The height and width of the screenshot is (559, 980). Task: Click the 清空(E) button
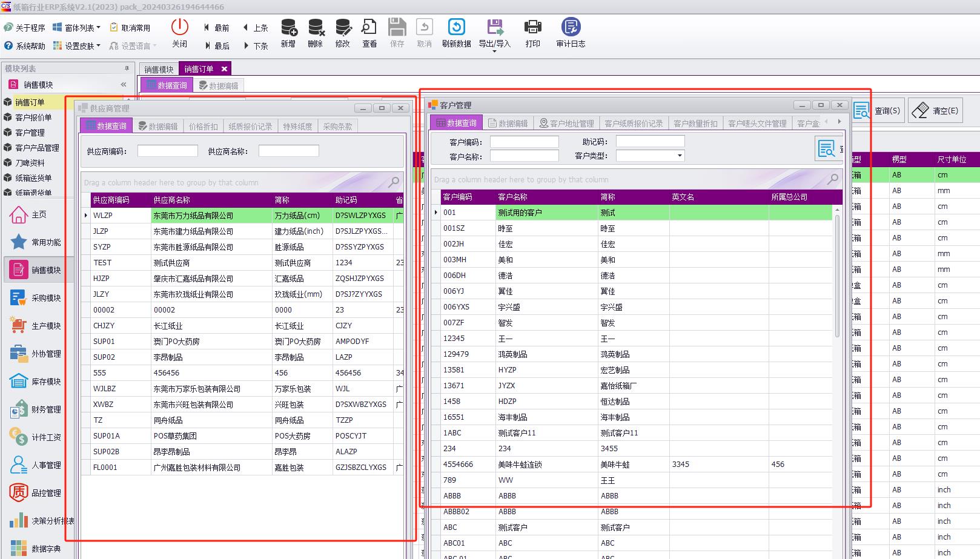click(935, 110)
